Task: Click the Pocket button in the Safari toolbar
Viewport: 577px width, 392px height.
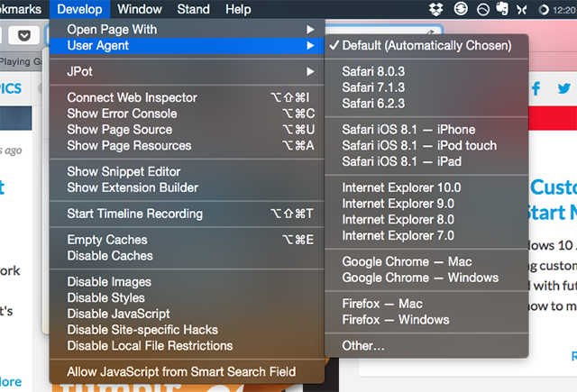Action: [x=24, y=35]
